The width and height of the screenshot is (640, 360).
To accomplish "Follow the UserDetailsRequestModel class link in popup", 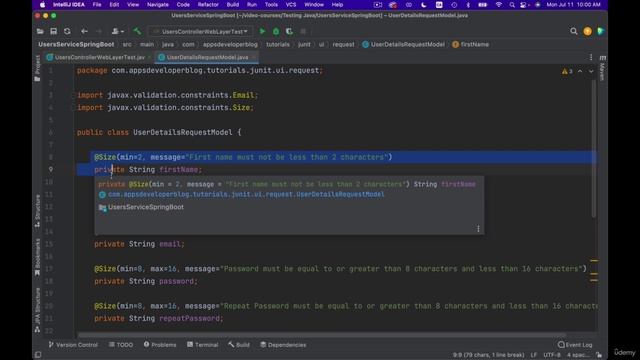I will click(x=246, y=195).
